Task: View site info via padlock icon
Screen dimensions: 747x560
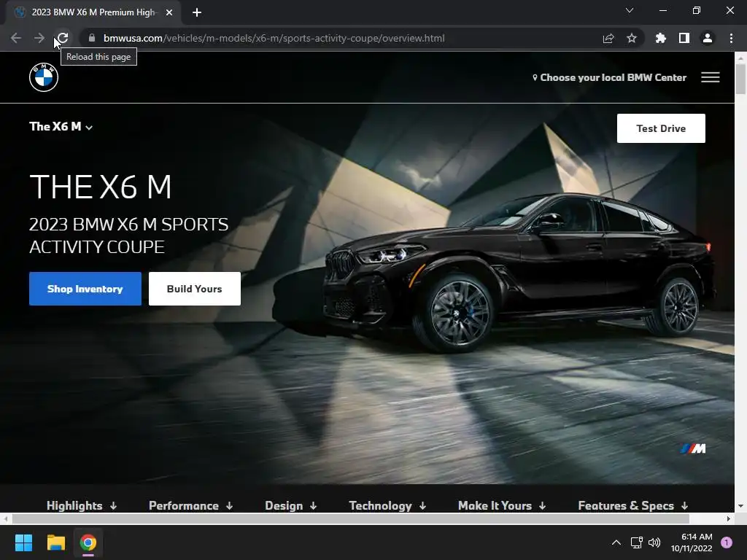Action: (92, 38)
